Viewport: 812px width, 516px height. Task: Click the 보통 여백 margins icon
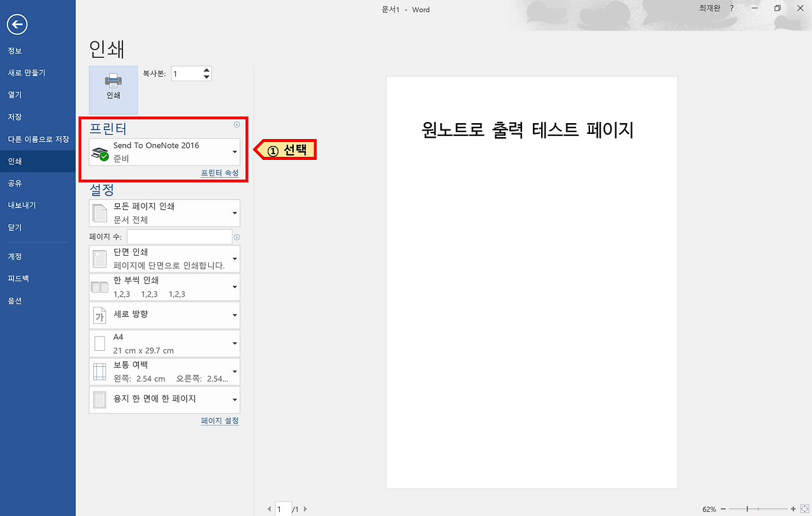(x=100, y=371)
